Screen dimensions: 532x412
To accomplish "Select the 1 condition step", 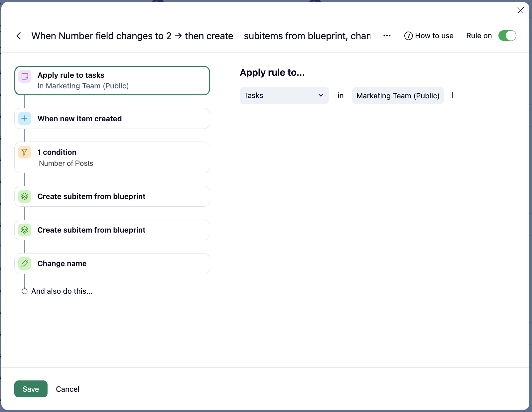I will coord(112,157).
